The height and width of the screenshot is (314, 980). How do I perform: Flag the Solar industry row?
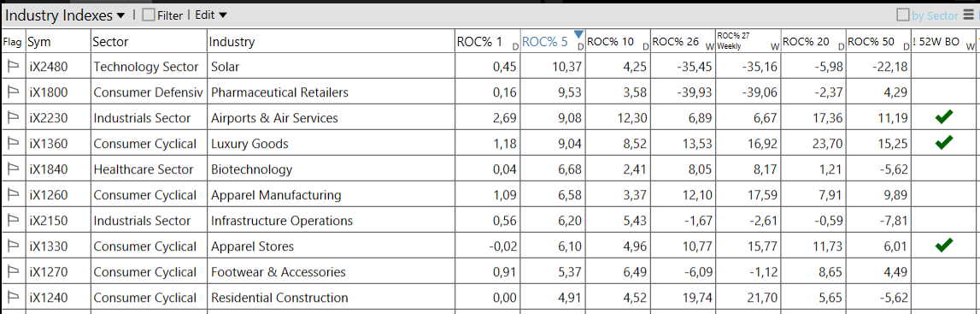coord(13,66)
